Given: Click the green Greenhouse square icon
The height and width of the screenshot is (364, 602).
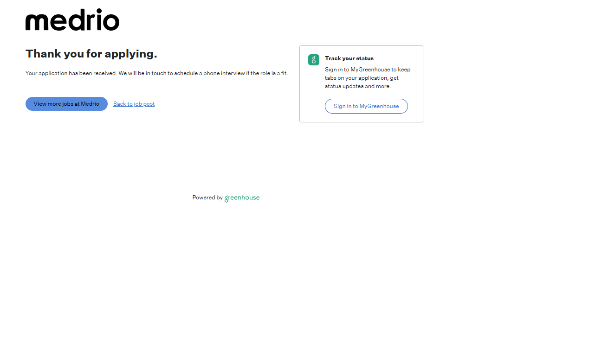Looking at the screenshot, I should 314,60.
